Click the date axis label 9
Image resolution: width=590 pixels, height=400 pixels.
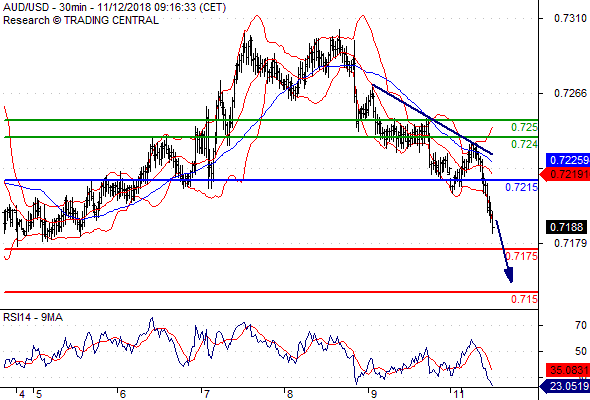(x=373, y=394)
